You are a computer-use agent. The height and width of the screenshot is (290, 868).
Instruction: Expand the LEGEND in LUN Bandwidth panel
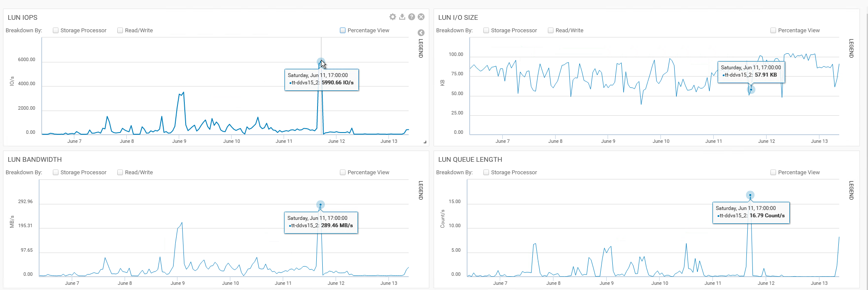pos(421,190)
